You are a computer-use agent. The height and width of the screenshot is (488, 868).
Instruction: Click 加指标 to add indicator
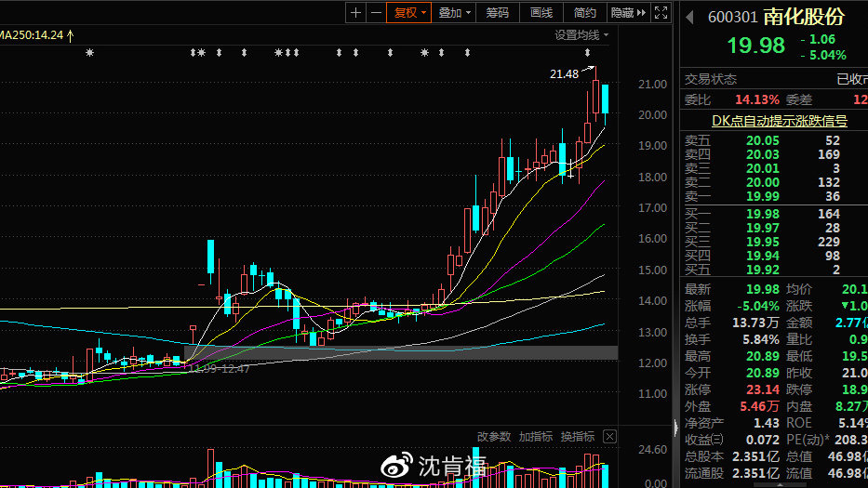click(x=536, y=436)
